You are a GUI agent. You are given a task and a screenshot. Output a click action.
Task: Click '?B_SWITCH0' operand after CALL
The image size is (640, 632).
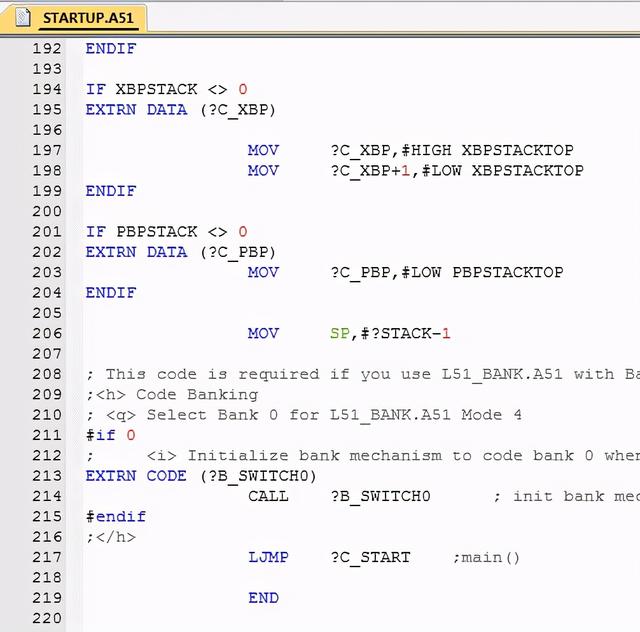coord(380,496)
